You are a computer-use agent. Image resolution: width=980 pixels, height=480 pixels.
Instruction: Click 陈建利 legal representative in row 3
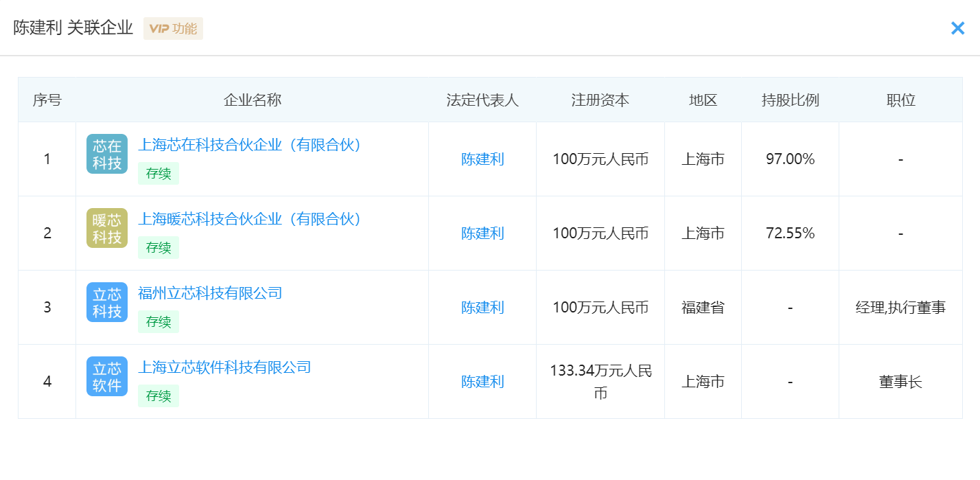[482, 308]
